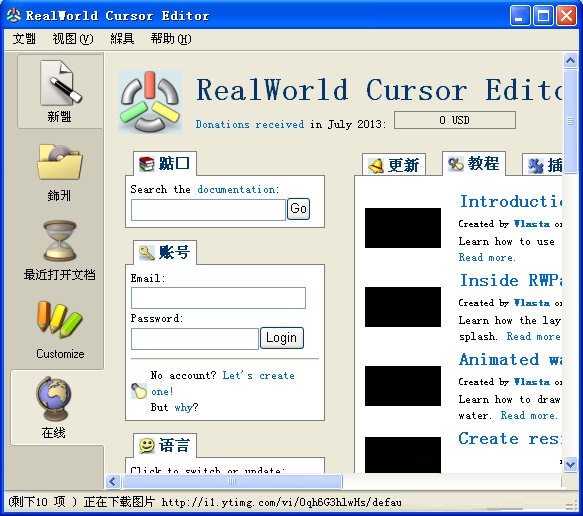This screenshot has width=583, height=516.
Task: Close the RealWorld Cursor Editor window
Action: 566,16
